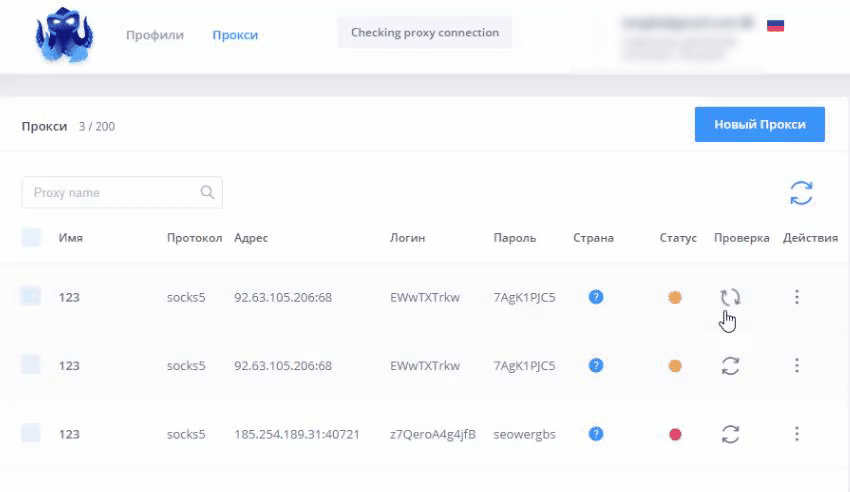Click the blue octopus app logo
The width and height of the screenshot is (850, 492).
[x=64, y=35]
